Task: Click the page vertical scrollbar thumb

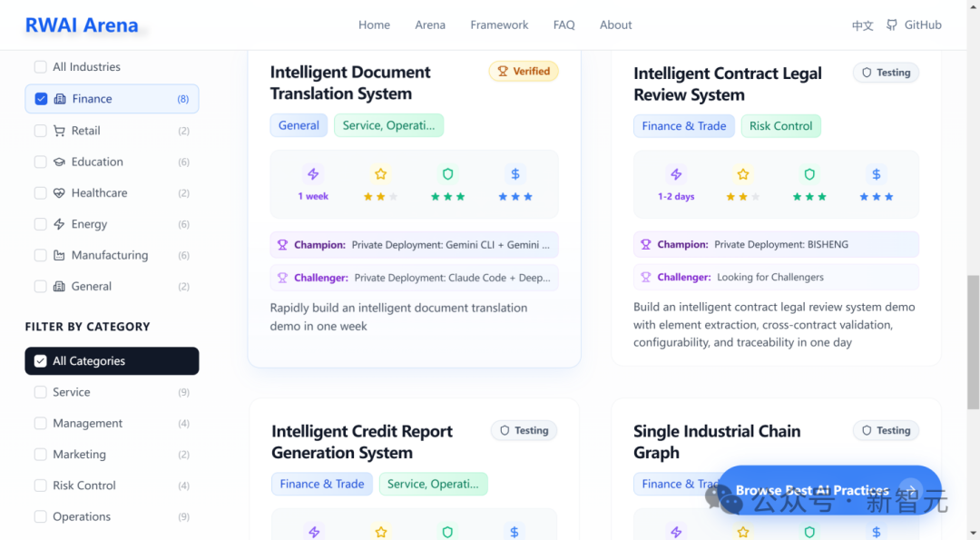Action: 973,342
